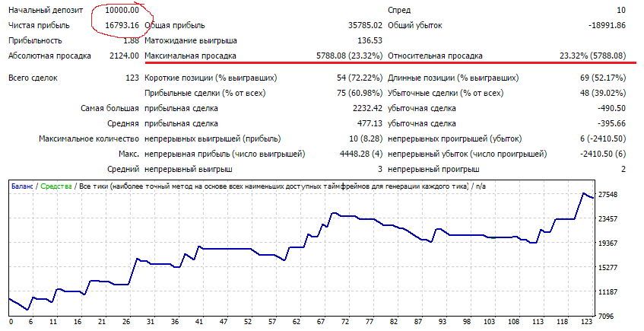Select the 'Прибыльность' label
The width and height of the screenshot is (644, 331).
[35, 40]
